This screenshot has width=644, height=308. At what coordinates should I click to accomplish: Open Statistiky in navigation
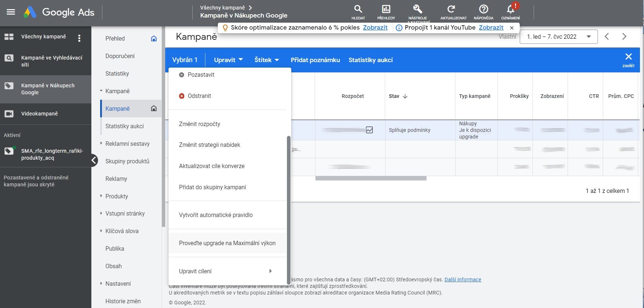pyautogui.click(x=117, y=73)
